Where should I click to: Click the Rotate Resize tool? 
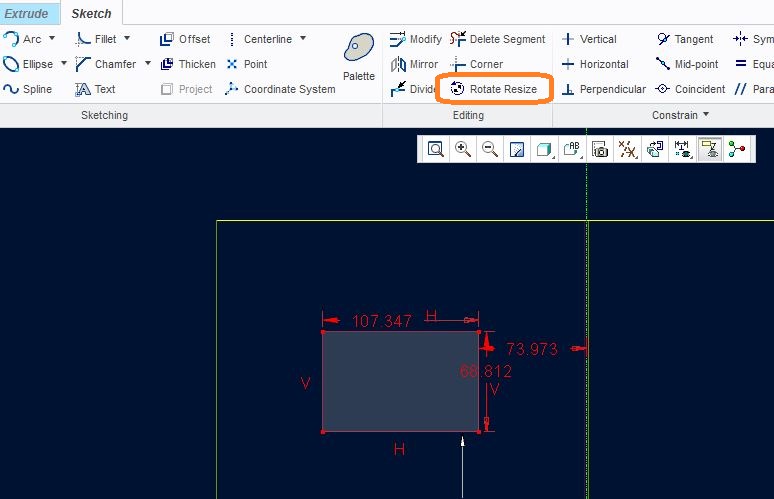point(494,89)
